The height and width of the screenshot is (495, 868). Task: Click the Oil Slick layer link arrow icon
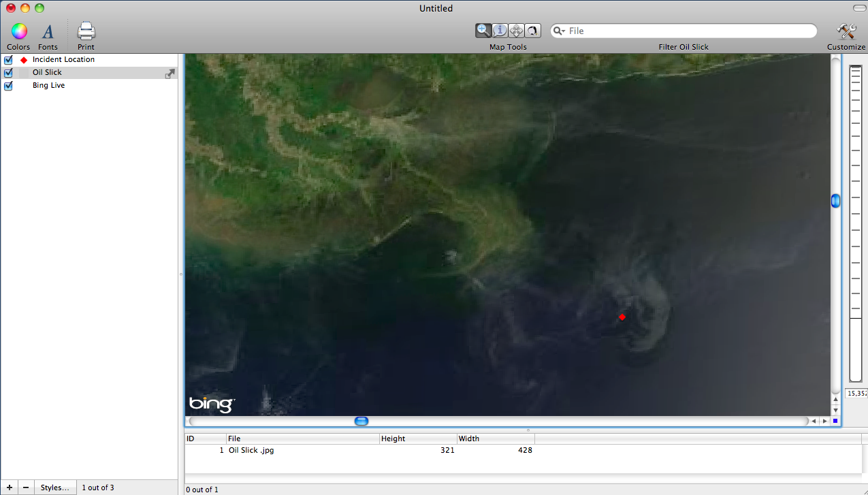pos(170,74)
